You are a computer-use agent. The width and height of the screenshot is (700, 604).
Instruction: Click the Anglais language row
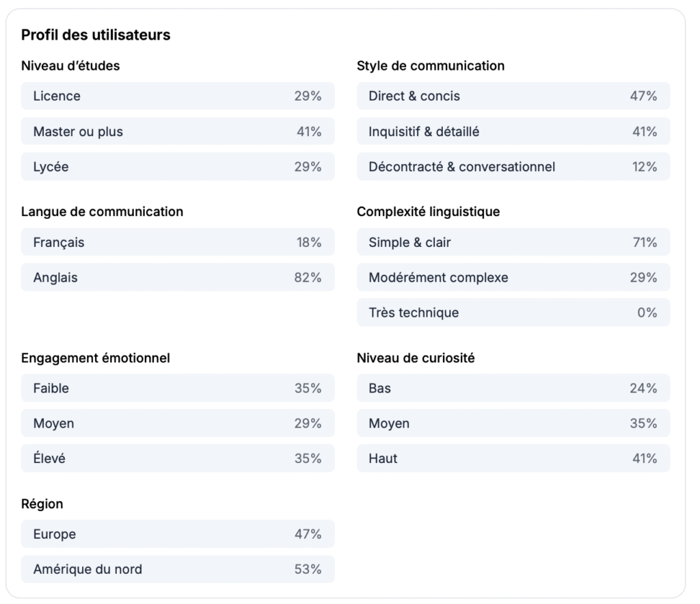point(178,278)
